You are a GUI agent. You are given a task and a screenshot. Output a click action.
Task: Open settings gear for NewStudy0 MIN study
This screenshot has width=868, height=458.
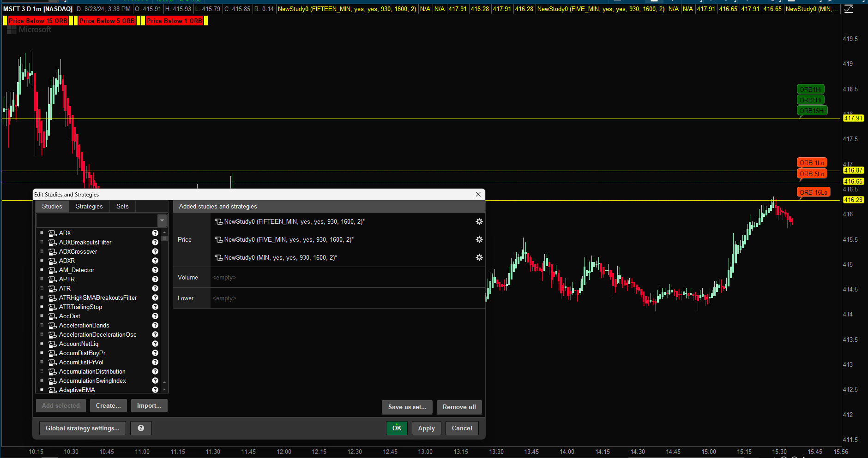pyautogui.click(x=479, y=257)
